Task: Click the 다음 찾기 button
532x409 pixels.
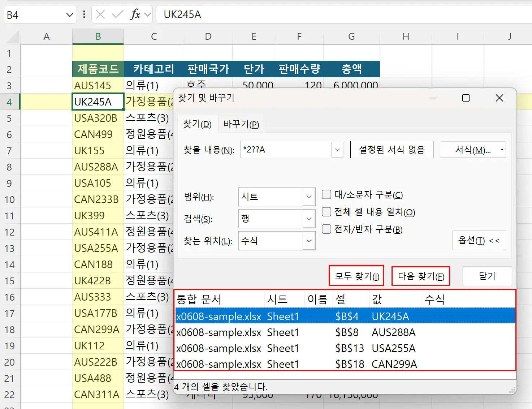Action: [420, 276]
